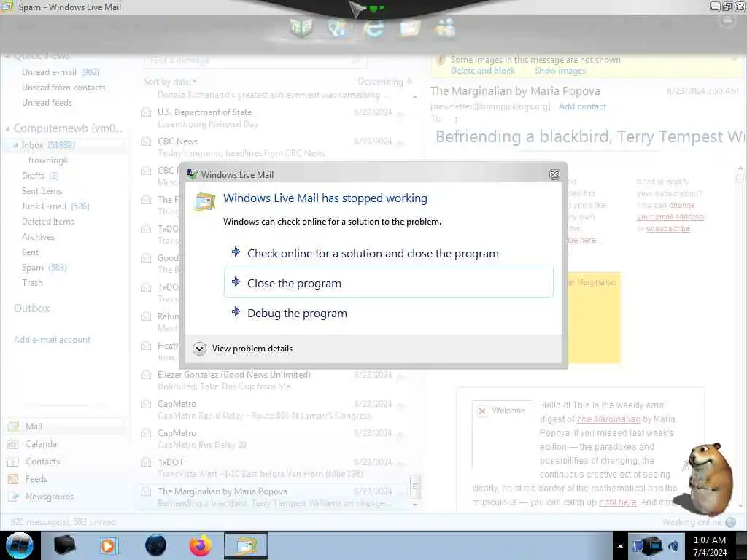The width and height of the screenshot is (747, 560).
Task: Open the CBC News morning headlines message
Action: click(271, 147)
